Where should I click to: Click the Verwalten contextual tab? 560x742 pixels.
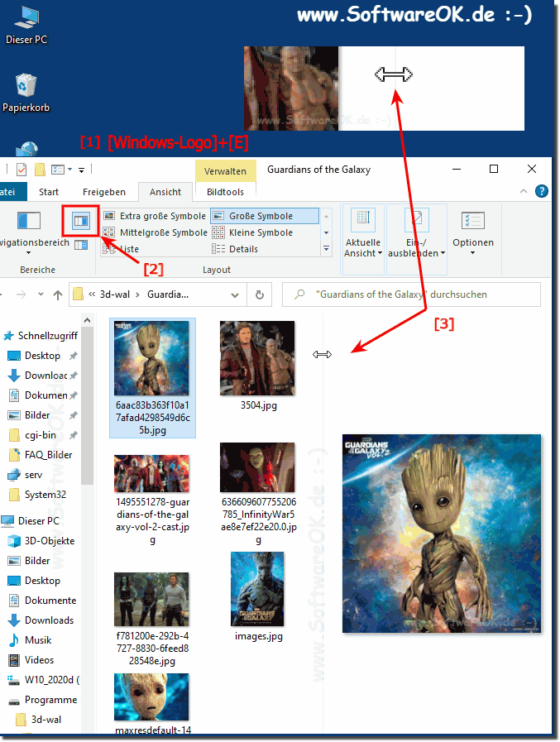coord(225,171)
